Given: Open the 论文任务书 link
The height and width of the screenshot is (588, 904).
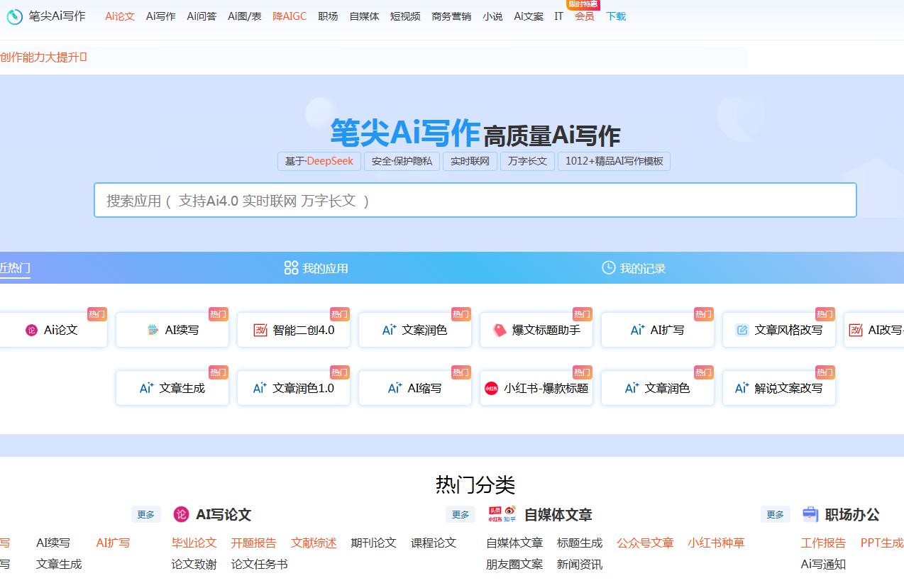Looking at the screenshot, I should (259, 564).
